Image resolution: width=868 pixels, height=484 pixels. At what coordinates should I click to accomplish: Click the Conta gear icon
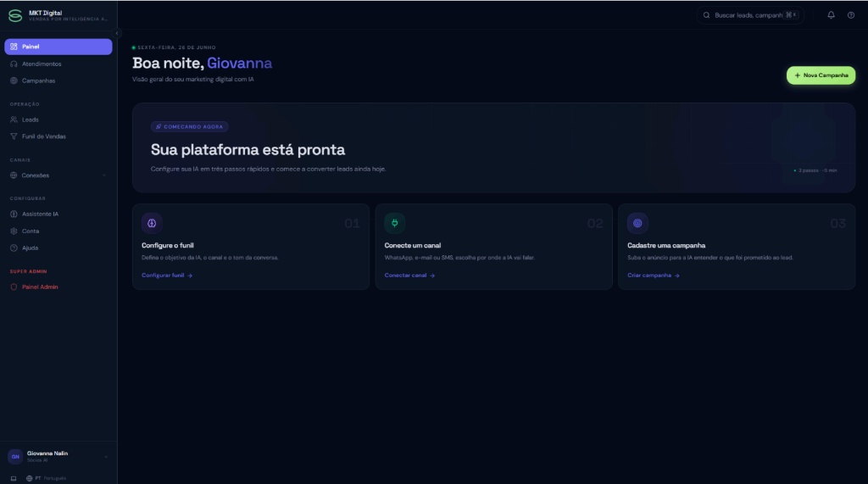pos(14,231)
